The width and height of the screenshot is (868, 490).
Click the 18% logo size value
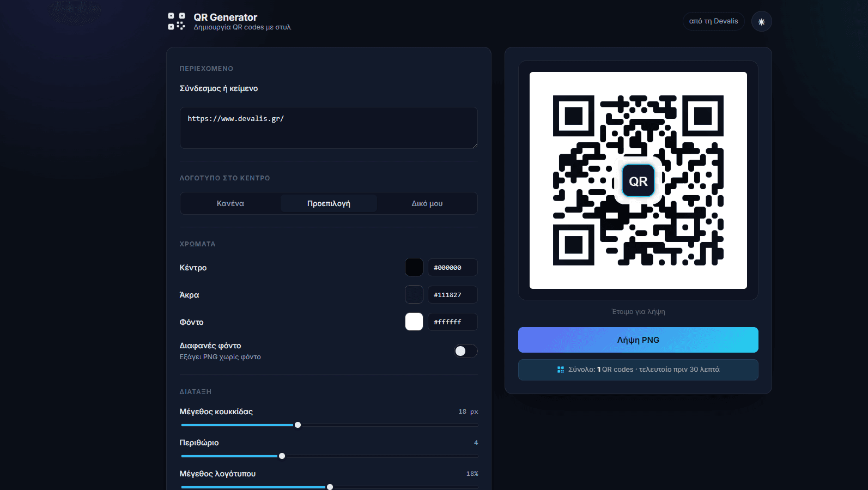click(472, 474)
